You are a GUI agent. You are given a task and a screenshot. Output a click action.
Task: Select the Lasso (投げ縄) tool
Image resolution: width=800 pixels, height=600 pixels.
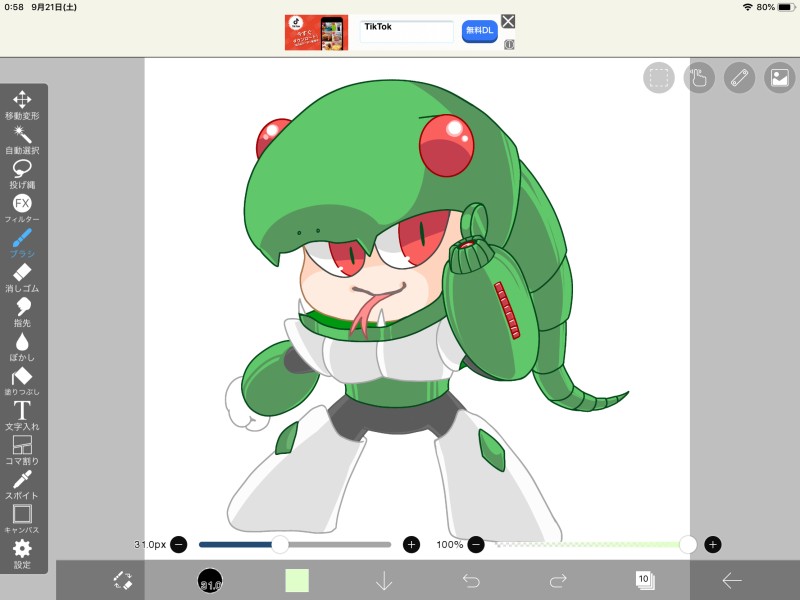click(x=22, y=174)
